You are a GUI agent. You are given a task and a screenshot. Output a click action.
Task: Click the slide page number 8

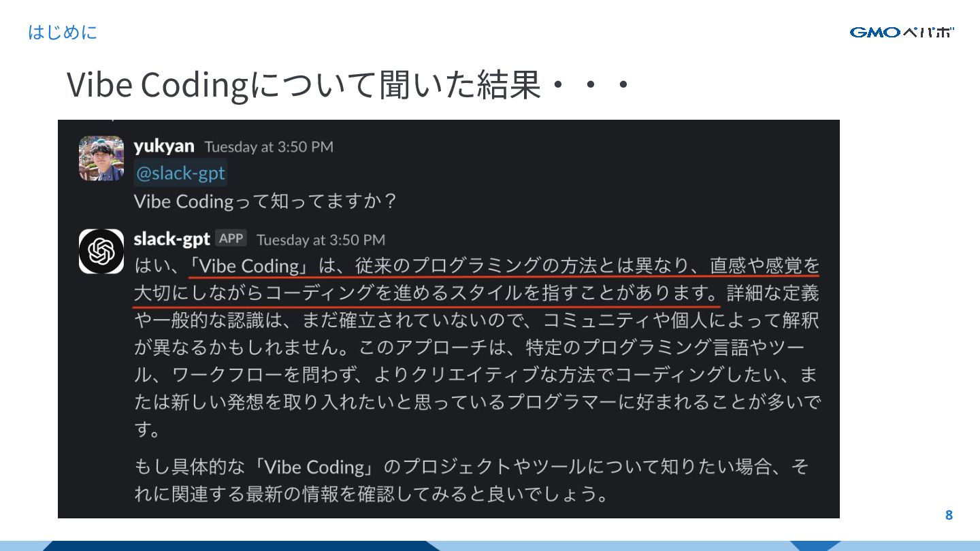pyautogui.click(x=949, y=515)
